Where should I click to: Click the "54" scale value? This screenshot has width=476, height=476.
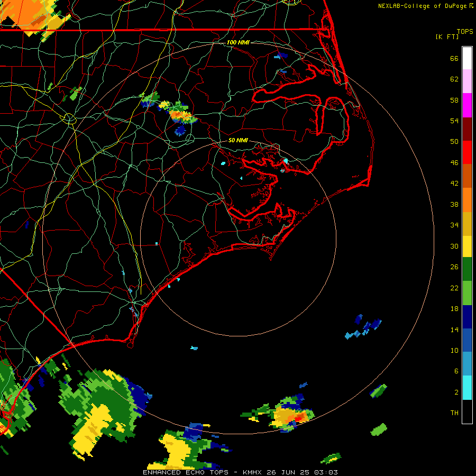(454, 121)
